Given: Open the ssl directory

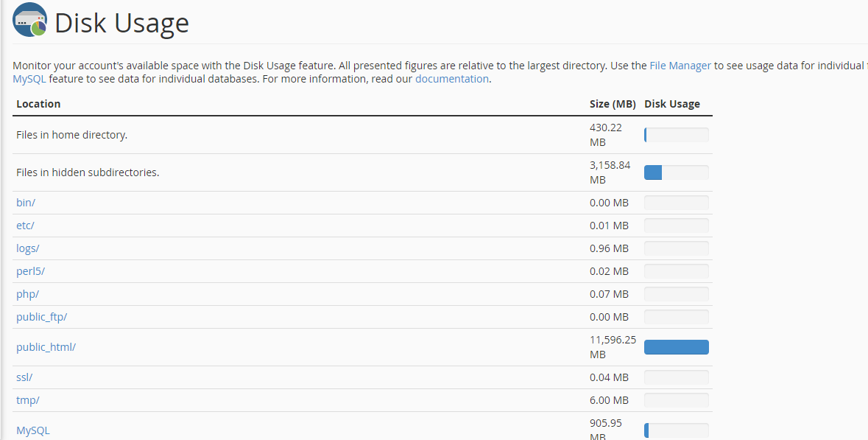Looking at the screenshot, I should tap(24, 377).
